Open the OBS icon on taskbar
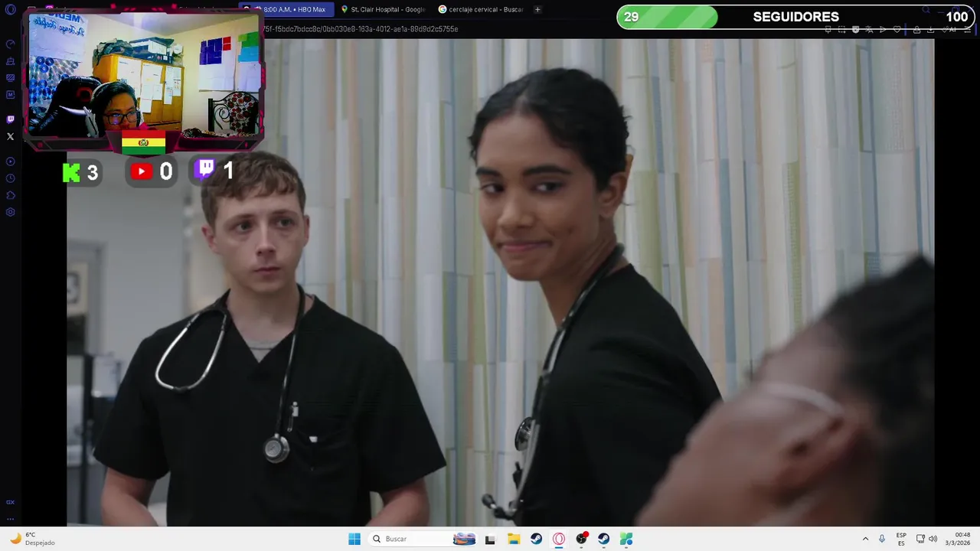The width and height of the screenshot is (980, 551). coord(582,539)
